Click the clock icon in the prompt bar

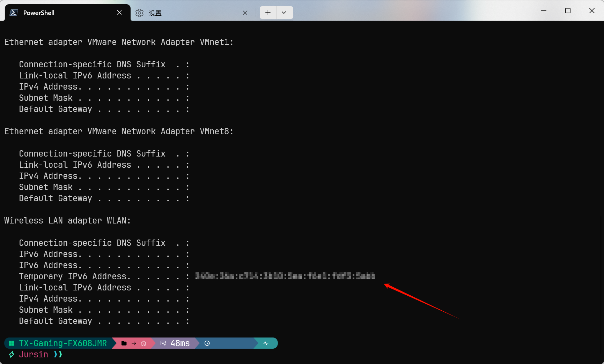207,343
